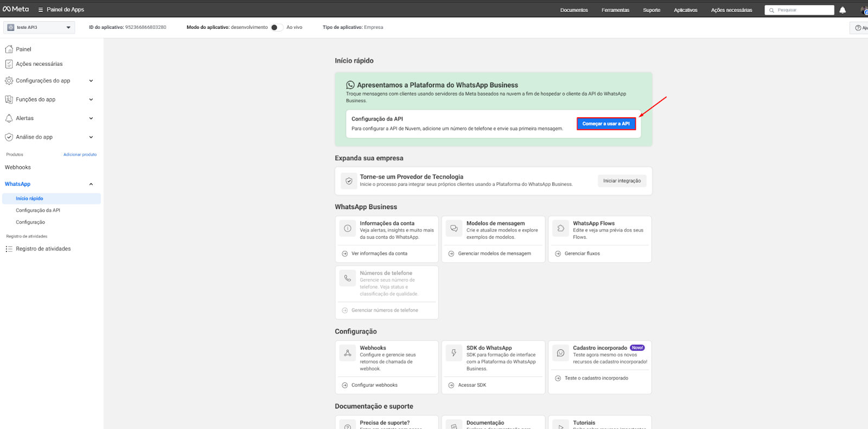Click the Informações da conta info icon
868x429 pixels.
348,229
